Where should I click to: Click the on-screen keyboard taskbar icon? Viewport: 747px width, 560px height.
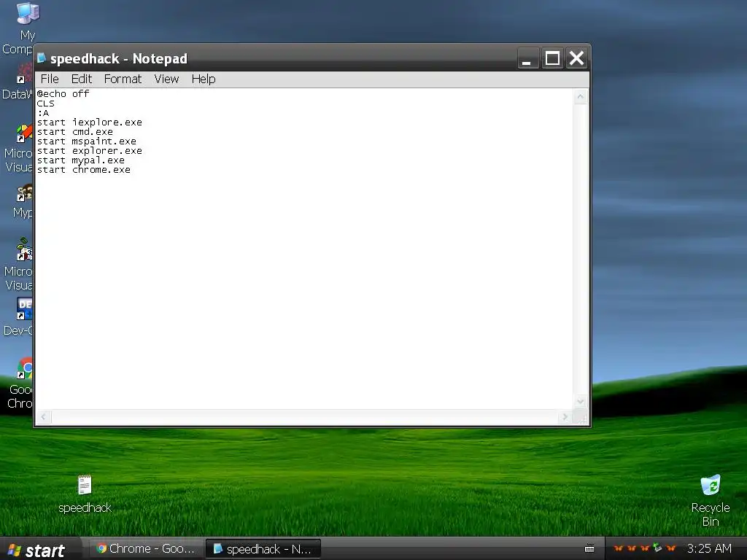[x=589, y=548]
